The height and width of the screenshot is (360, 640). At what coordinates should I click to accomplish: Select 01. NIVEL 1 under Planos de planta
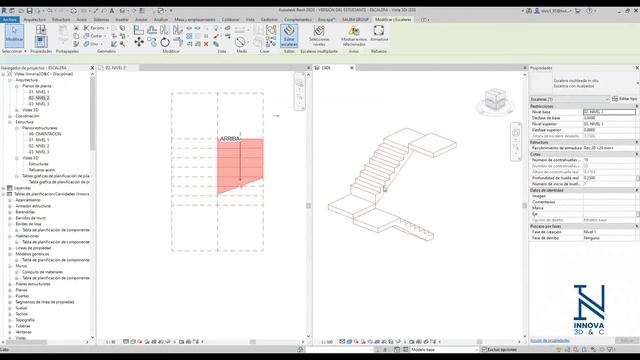pyautogui.click(x=39, y=92)
